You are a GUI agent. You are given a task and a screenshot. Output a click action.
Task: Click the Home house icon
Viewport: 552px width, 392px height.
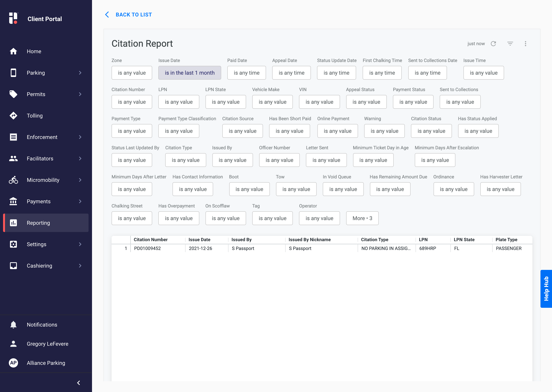(x=13, y=51)
